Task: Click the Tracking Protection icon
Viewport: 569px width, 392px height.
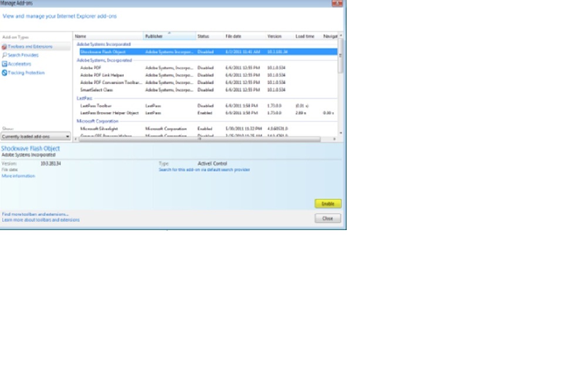Action: tap(4, 73)
